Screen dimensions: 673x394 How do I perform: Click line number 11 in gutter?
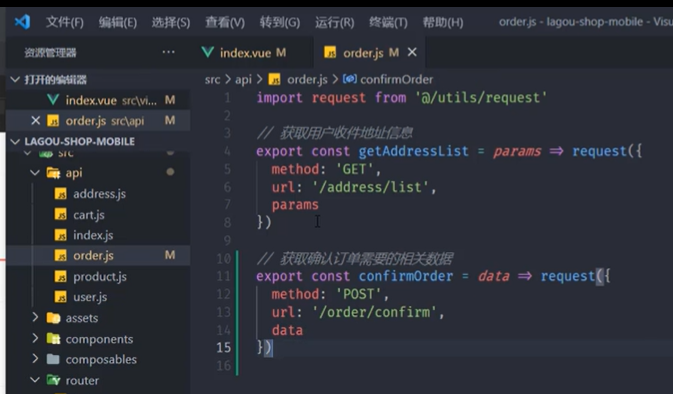[x=224, y=276]
